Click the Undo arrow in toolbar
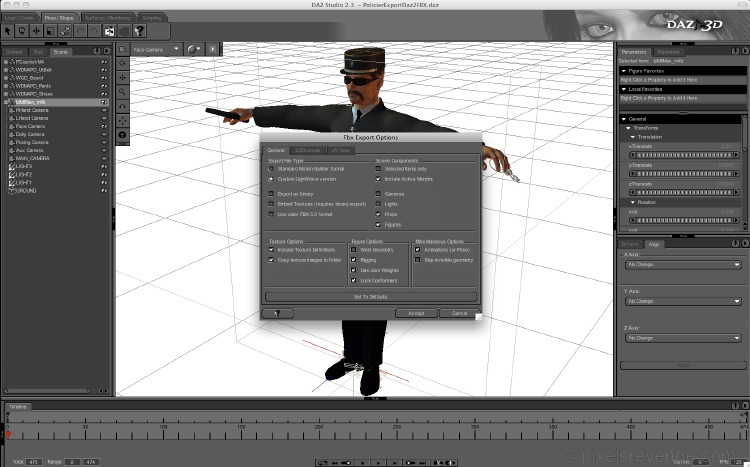 coord(80,31)
